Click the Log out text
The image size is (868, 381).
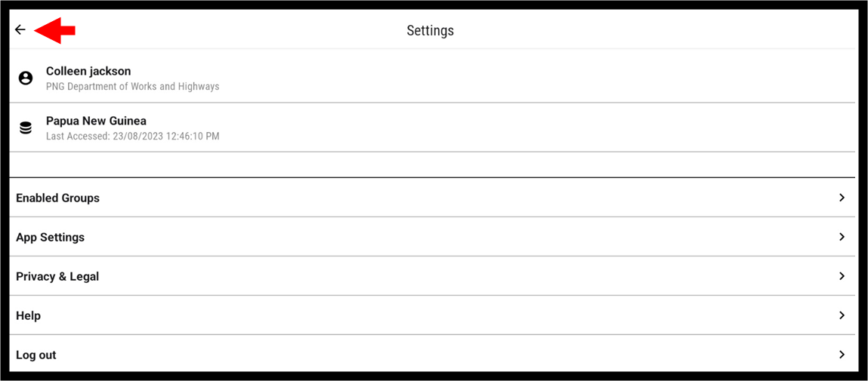[36, 355]
